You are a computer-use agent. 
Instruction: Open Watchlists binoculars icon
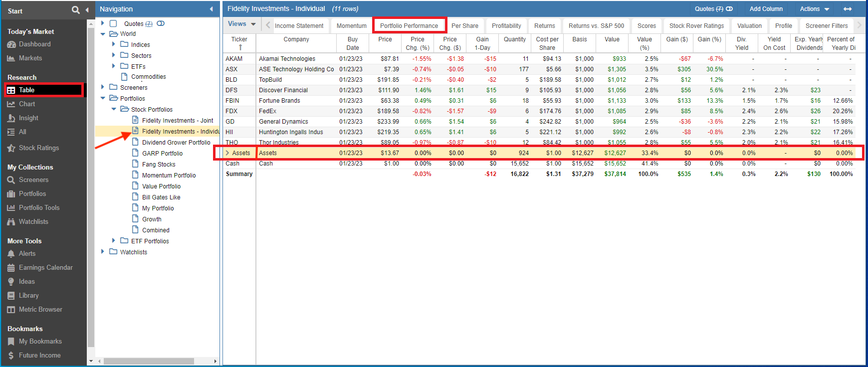(11, 222)
